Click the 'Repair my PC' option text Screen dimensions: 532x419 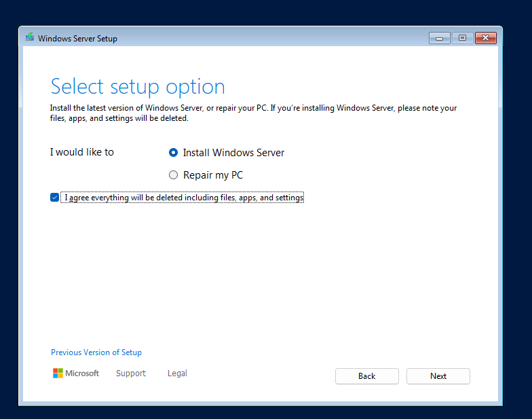tap(213, 175)
